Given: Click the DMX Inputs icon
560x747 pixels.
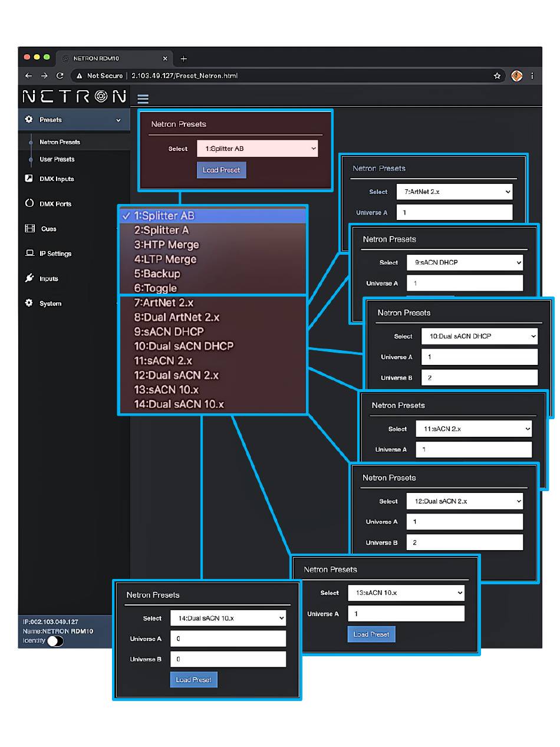Looking at the screenshot, I should [29, 178].
